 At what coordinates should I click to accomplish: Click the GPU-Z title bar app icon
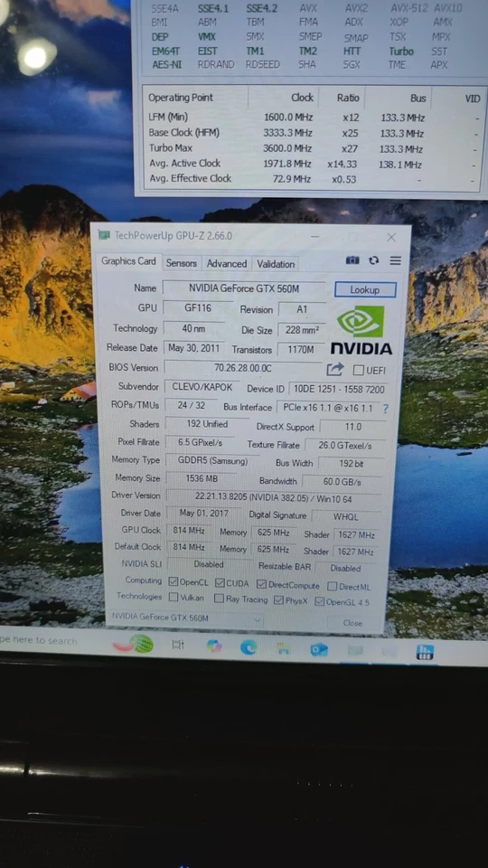pyautogui.click(x=104, y=235)
